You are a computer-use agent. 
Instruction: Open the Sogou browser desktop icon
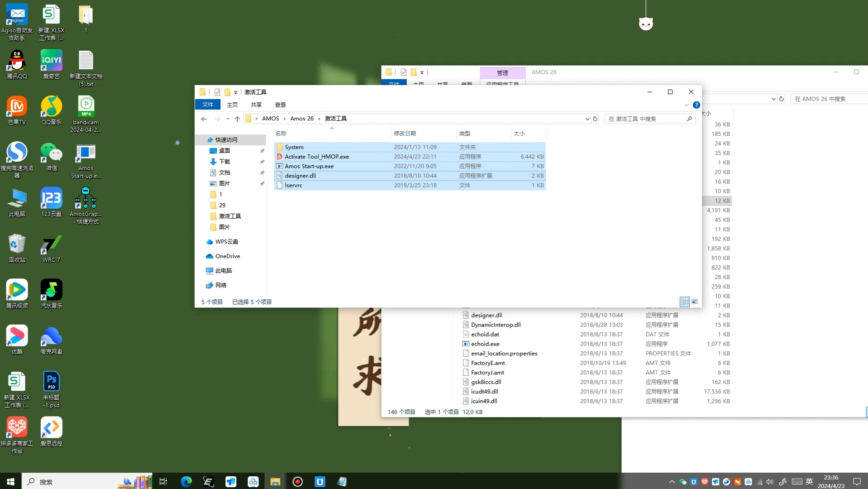point(17,159)
